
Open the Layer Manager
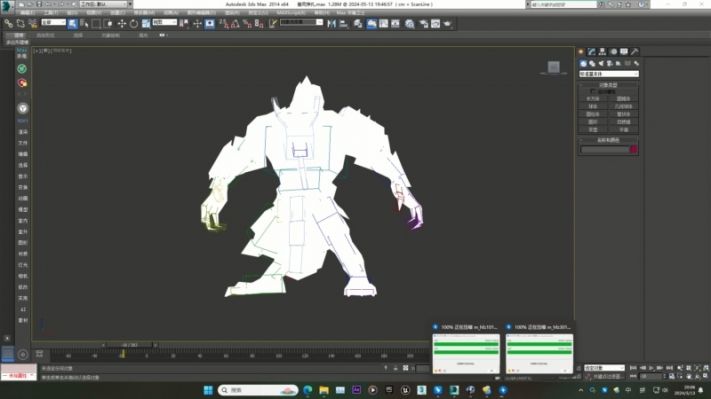pyautogui.click(x=358, y=24)
